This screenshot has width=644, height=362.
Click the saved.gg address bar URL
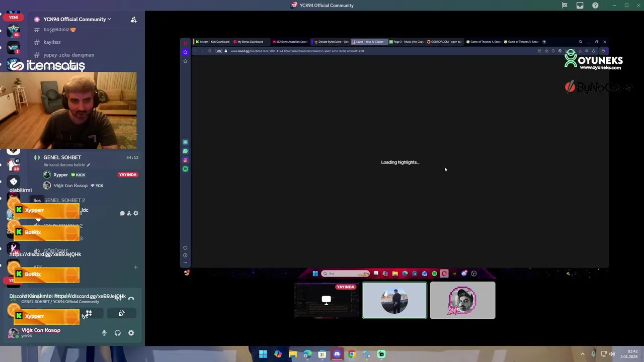297,51
